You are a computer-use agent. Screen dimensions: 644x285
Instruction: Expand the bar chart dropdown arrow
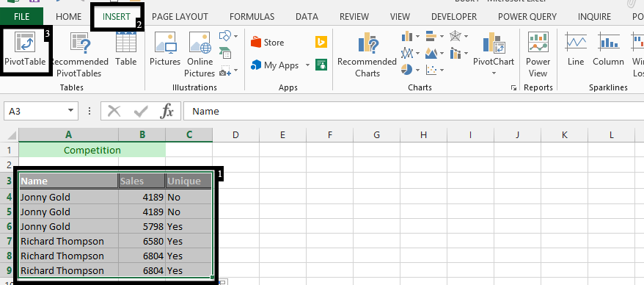pyautogui.click(x=442, y=36)
